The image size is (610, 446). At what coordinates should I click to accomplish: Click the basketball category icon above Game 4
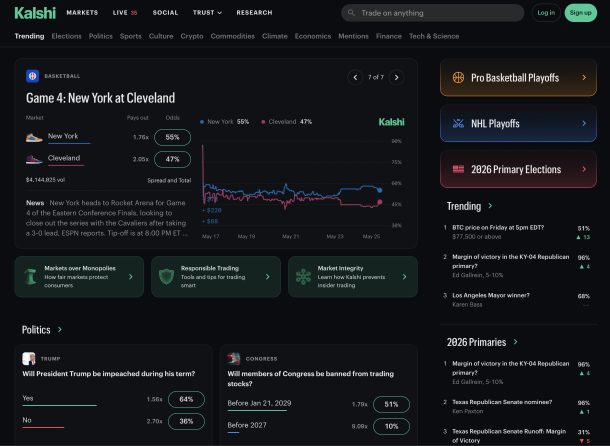point(32,76)
